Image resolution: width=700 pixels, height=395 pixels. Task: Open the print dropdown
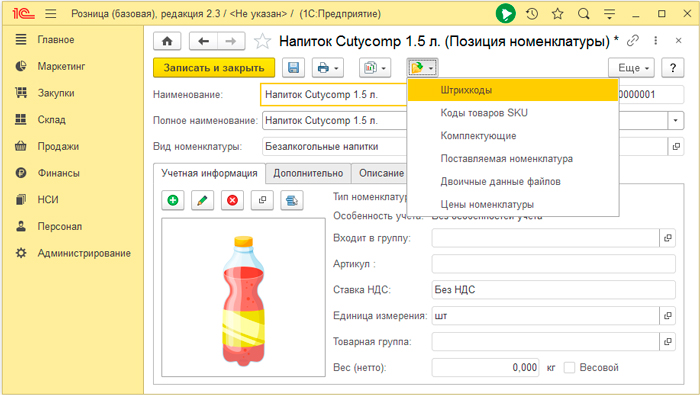328,68
